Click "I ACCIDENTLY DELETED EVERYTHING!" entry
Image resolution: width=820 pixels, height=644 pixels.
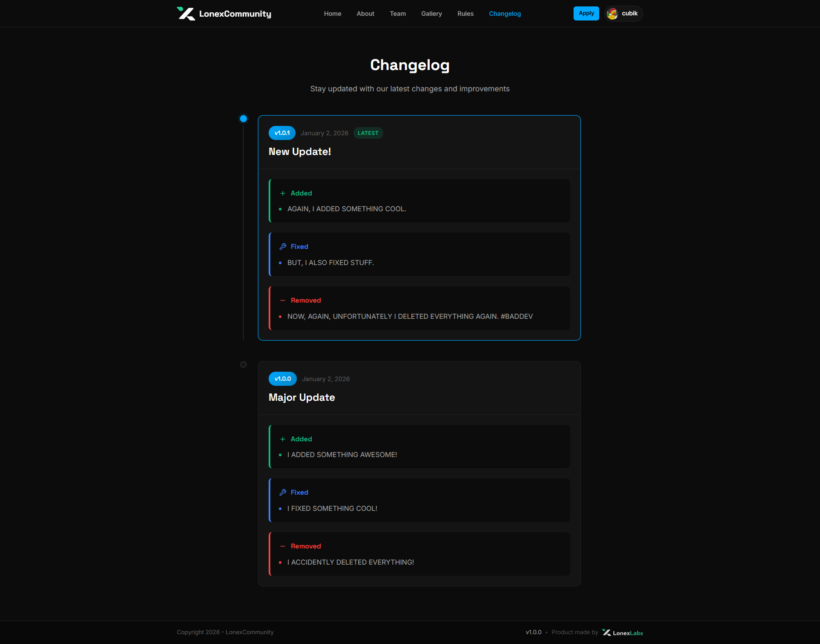click(351, 562)
